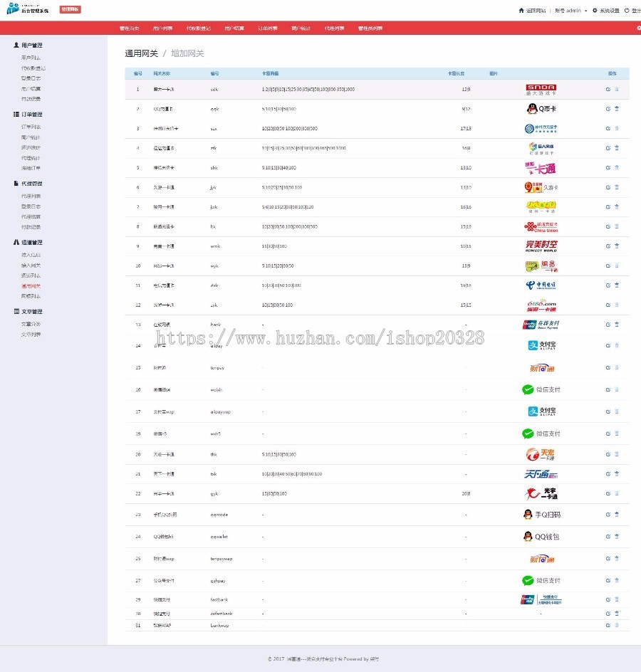The width and height of the screenshot is (641, 672).
Task: Collapse the 通道管理 sidebar group
Action: pyautogui.click(x=31, y=242)
